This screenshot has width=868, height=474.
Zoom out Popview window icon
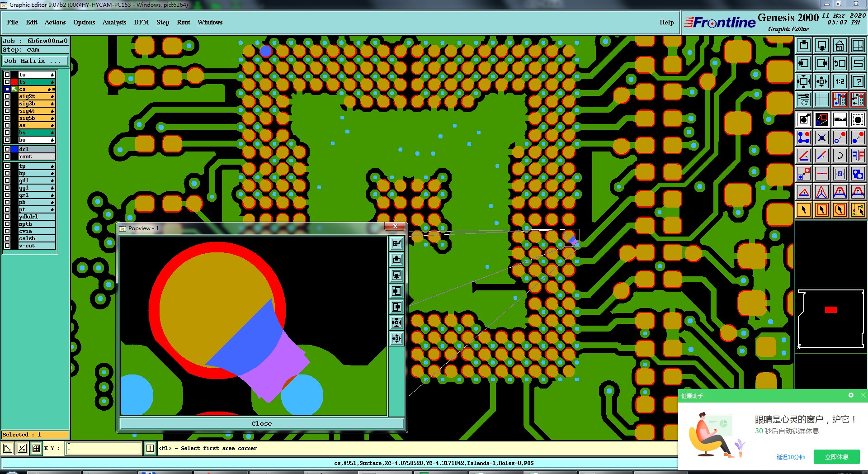click(x=396, y=339)
